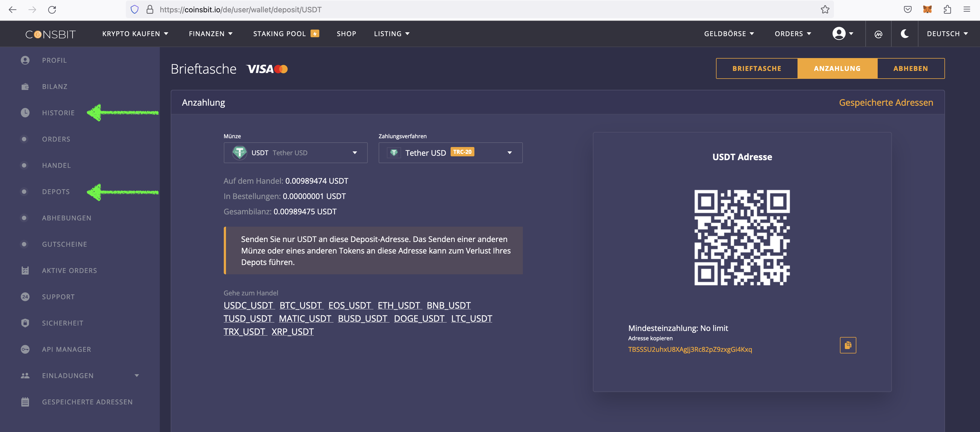Screen dimensions: 980x432
Task: Open the Zahlungsverfahren TRC-20 selector
Action: pyautogui.click(x=450, y=153)
